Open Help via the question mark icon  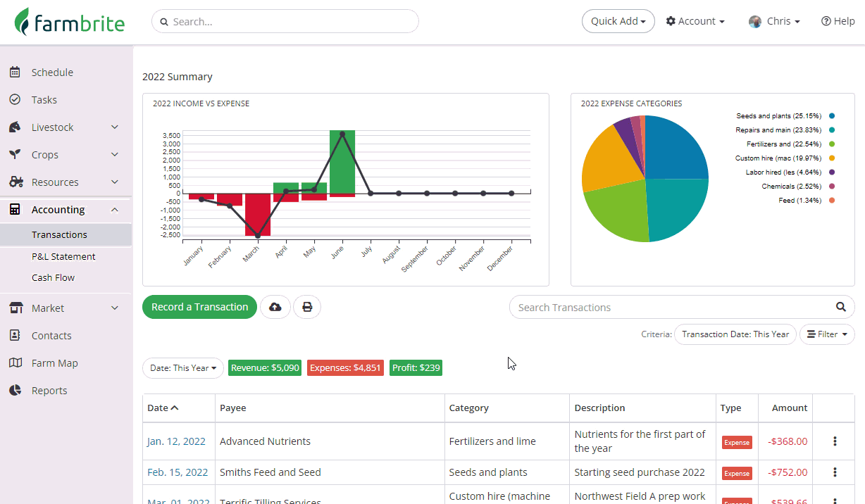click(x=826, y=21)
